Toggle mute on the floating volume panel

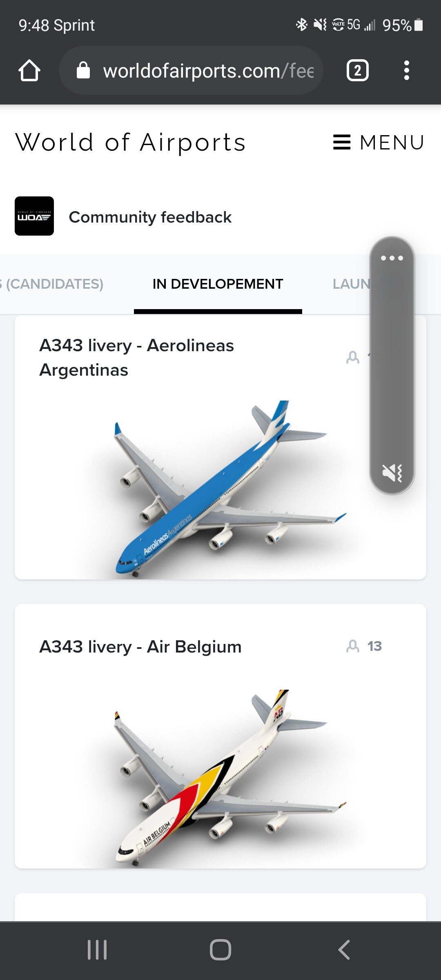(x=392, y=473)
